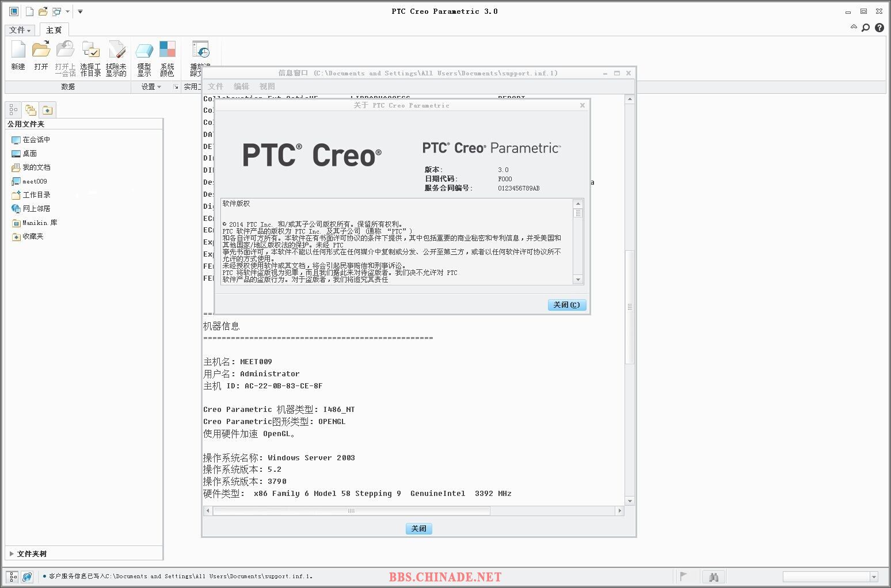The height and width of the screenshot is (588, 891).
Task: Click the information window horizontal scrollbar thumb
Action: coord(351,510)
